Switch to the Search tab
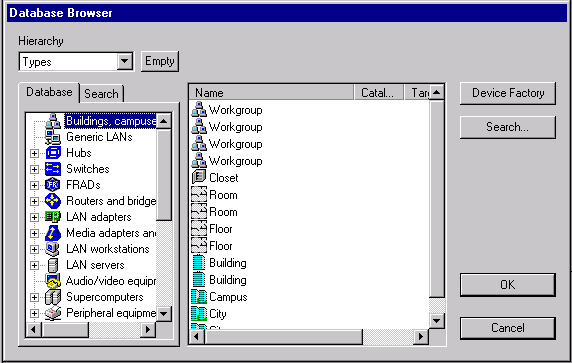Viewport: 572px width, 363px height. 101,94
